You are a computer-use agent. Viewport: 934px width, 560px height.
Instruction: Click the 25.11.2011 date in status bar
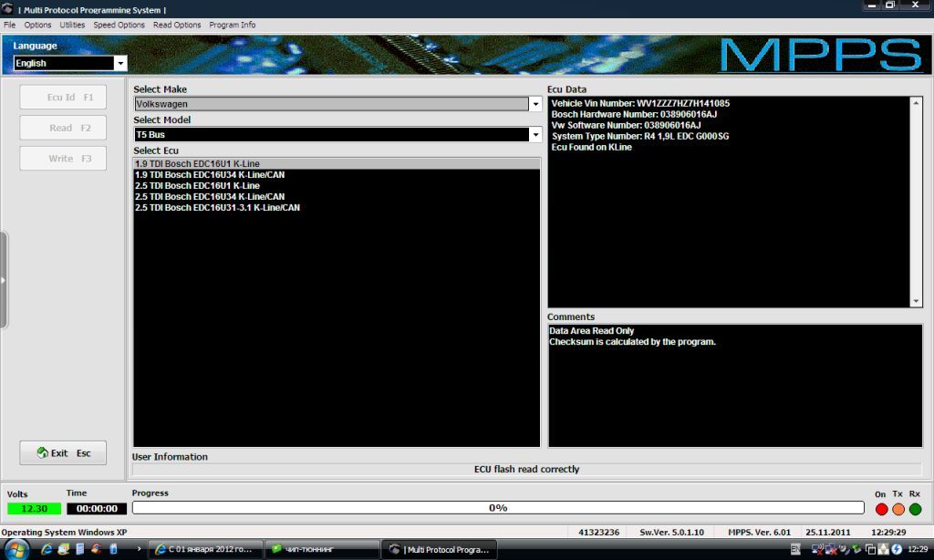[828, 533]
